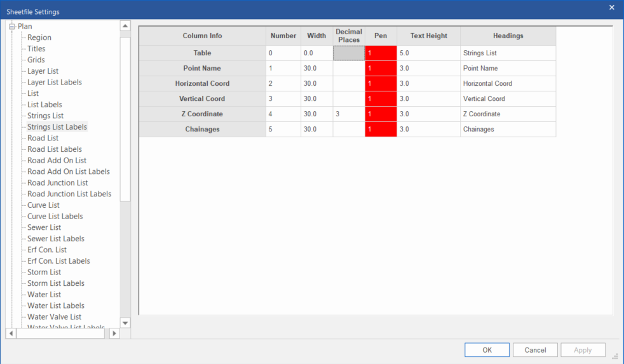The image size is (624, 364).
Task: Click the red Pen swatch for Table row
Action: (381, 53)
